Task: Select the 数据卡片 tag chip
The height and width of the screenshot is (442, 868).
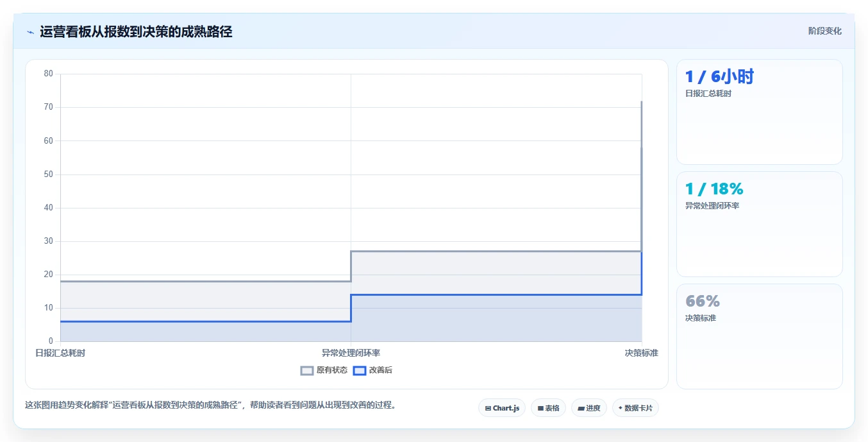Action: [x=635, y=408]
